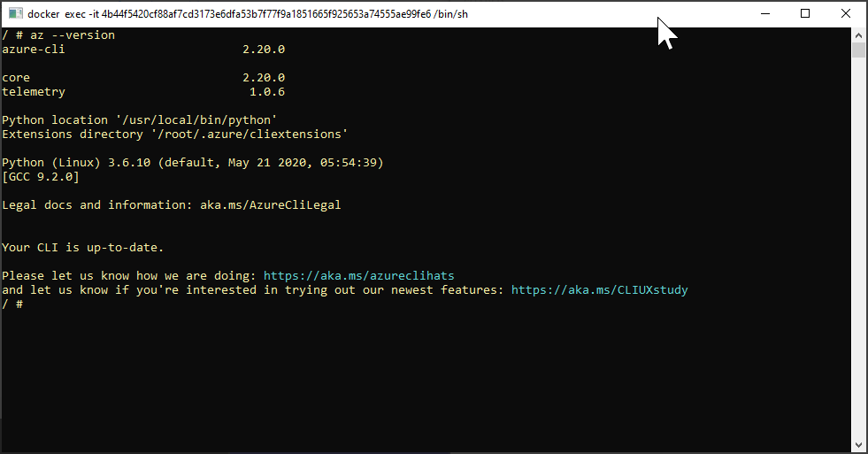Click the docker exec title bar text
The width and height of the screenshot is (868, 454).
(x=248, y=14)
